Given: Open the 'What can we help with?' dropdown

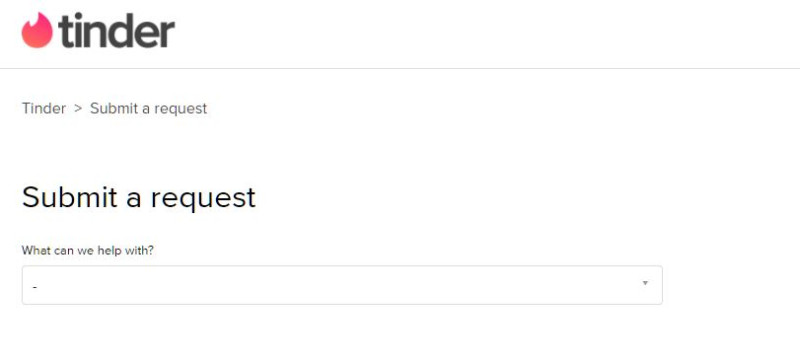Looking at the screenshot, I should click(x=342, y=285).
